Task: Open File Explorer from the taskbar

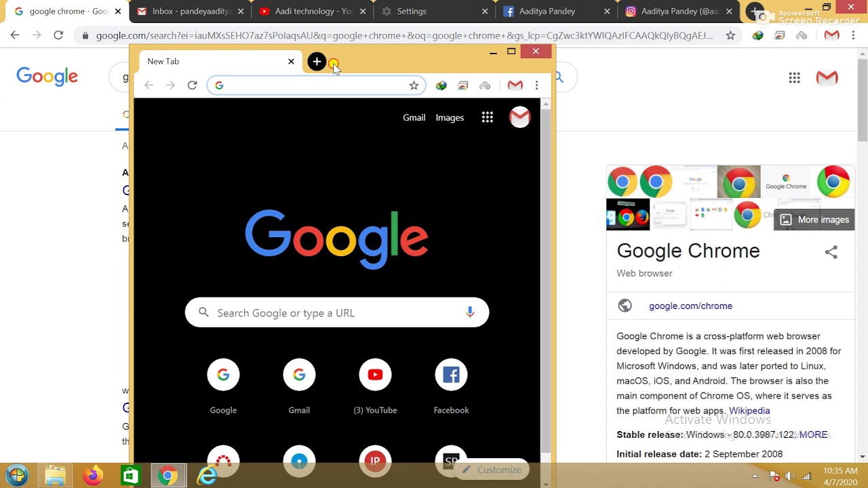Action: tap(55, 476)
